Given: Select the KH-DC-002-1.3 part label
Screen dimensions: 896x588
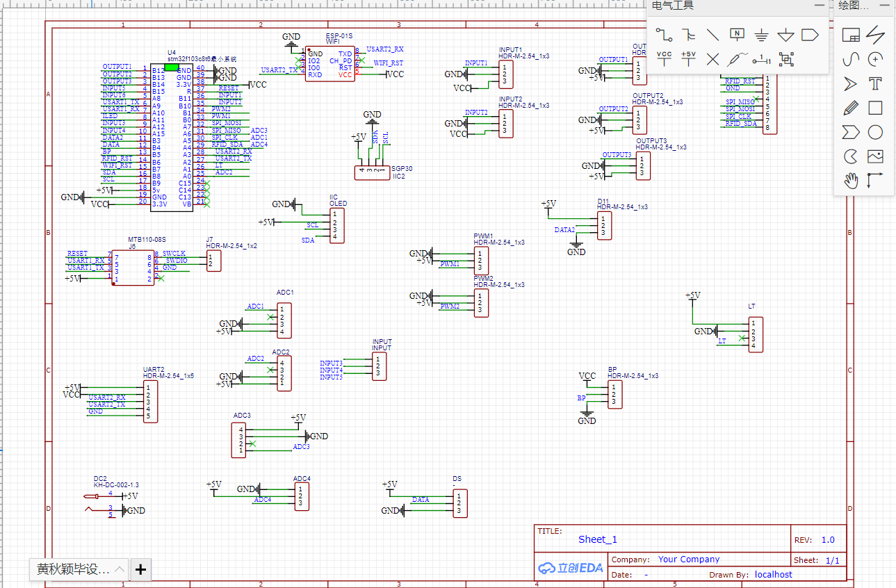Looking at the screenshot, I should click(116, 484).
